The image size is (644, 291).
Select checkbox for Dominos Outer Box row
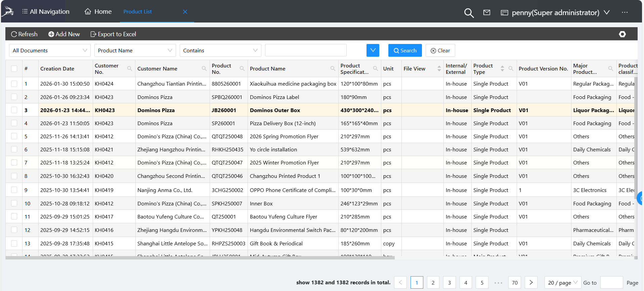pos(14,110)
